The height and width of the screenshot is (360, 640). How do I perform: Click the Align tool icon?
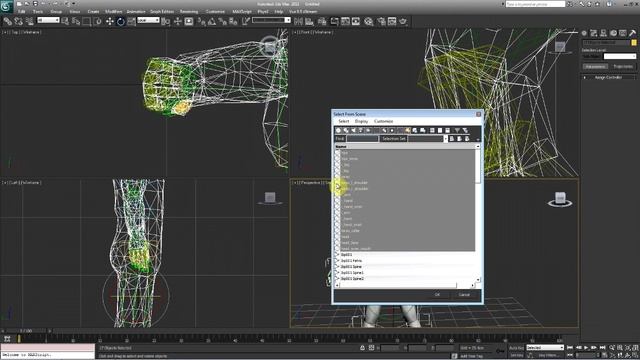[x=309, y=21]
